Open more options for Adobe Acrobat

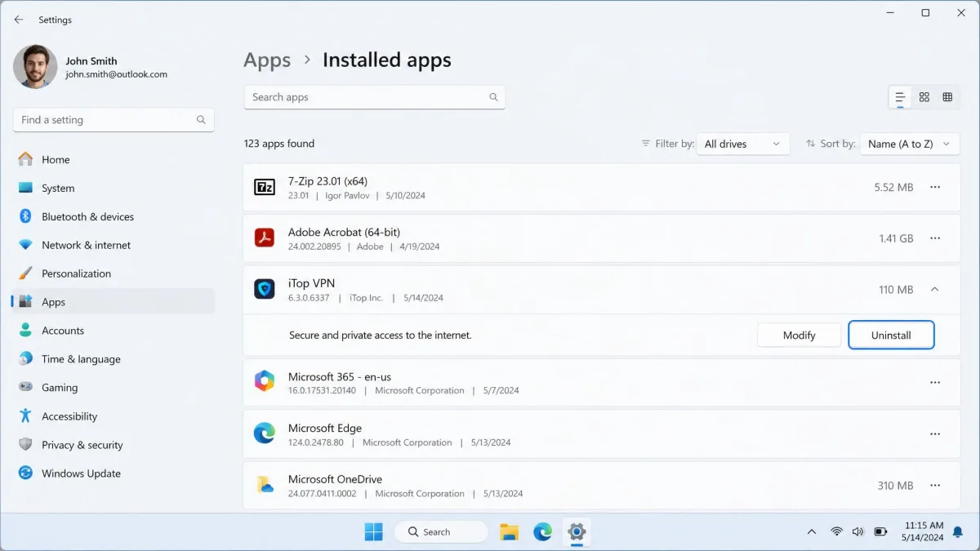[x=935, y=238]
